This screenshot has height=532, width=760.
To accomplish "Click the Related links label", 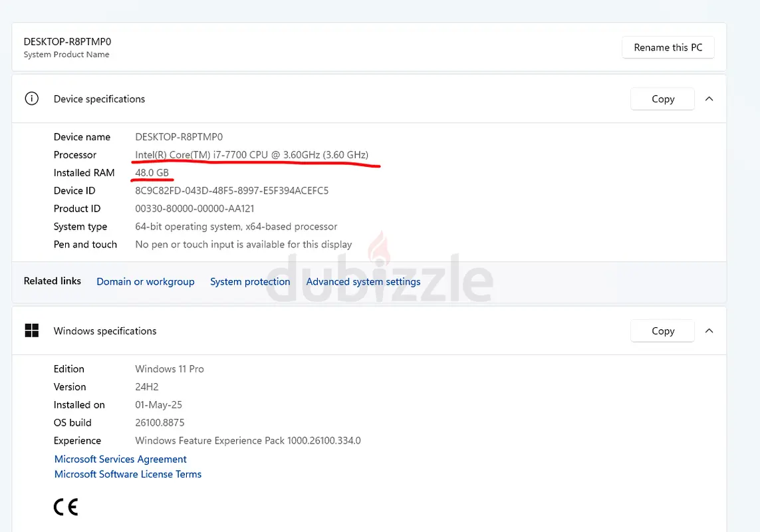I will [53, 281].
